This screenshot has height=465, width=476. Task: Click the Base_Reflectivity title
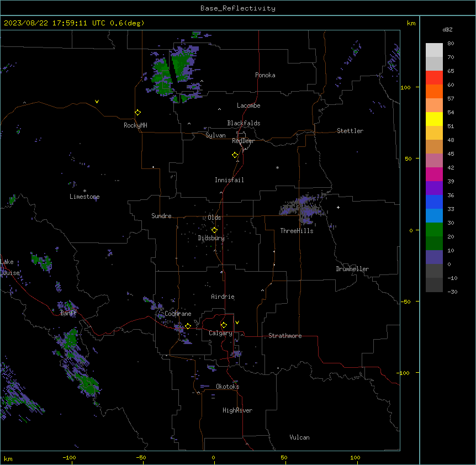coord(238,8)
